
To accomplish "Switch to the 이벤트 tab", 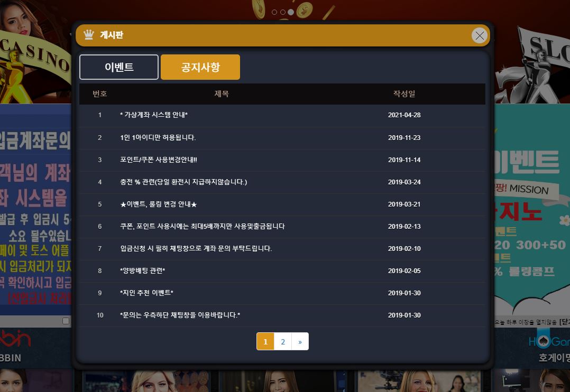I will pyautogui.click(x=119, y=67).
